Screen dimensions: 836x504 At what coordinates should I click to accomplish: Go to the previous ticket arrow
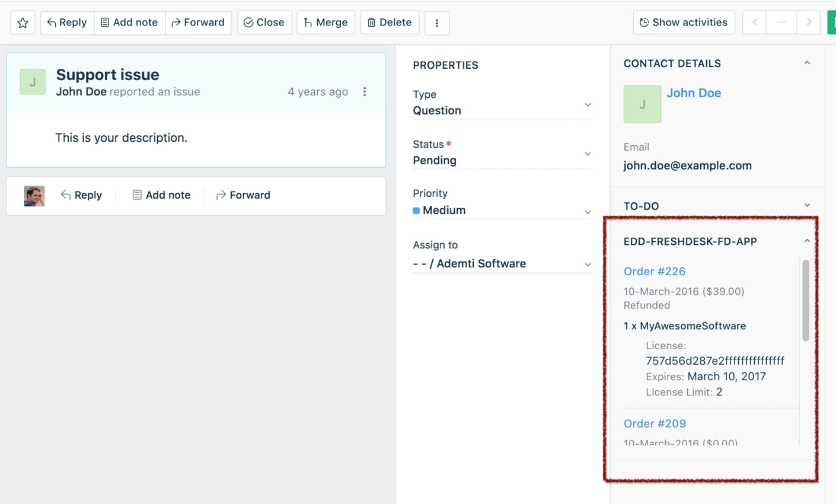point(755,23)
